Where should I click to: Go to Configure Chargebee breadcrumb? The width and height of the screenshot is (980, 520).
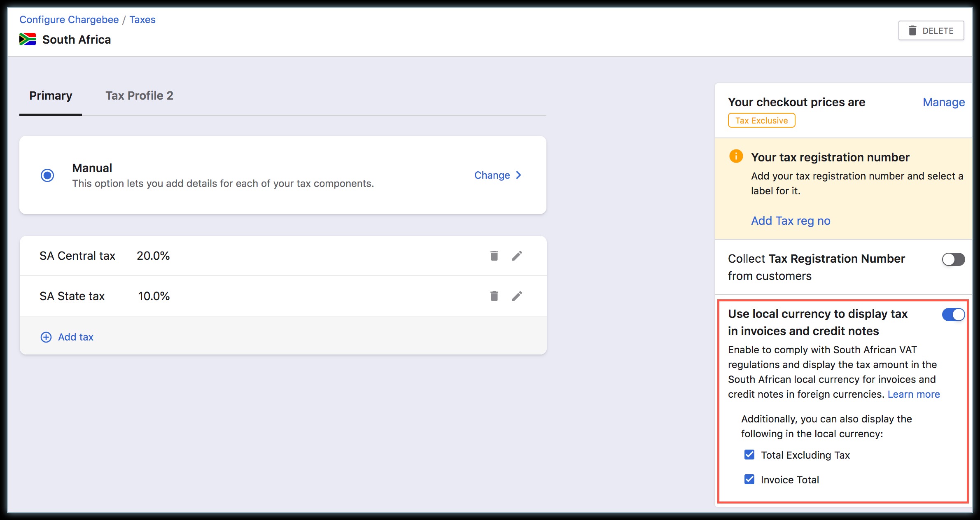69,19
